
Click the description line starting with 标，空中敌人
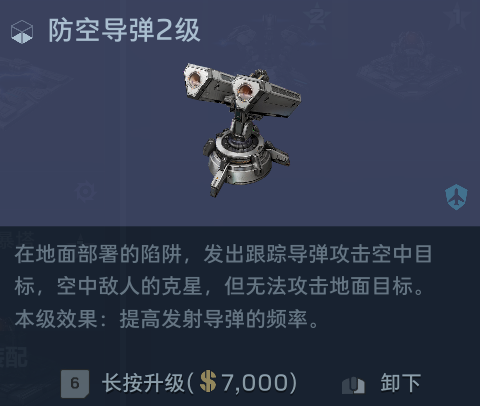tap(219, 286)
